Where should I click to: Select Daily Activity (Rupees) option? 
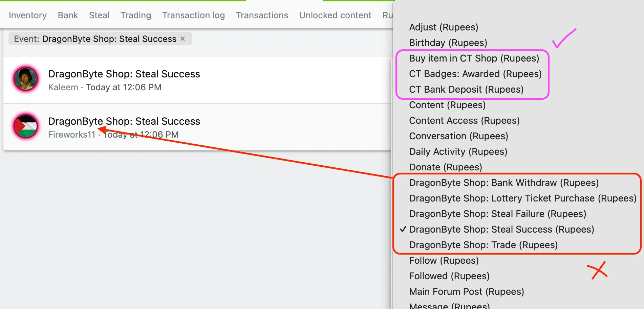[458, 151]
